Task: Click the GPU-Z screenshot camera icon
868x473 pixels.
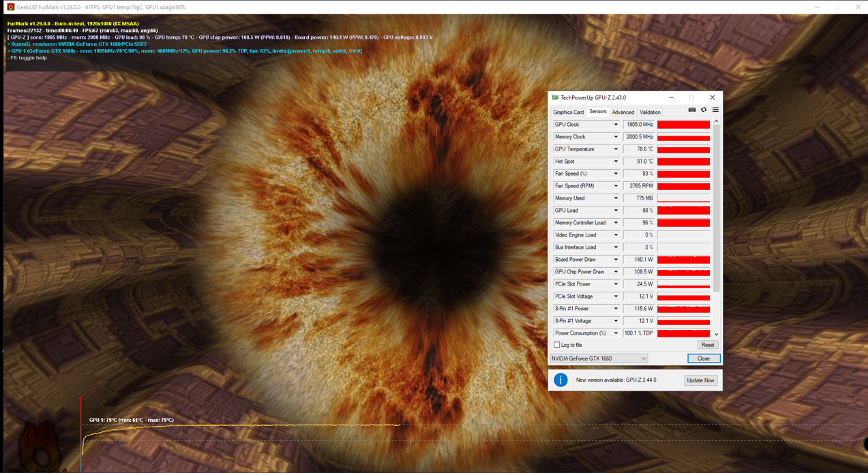Action: tap(692, 110)
